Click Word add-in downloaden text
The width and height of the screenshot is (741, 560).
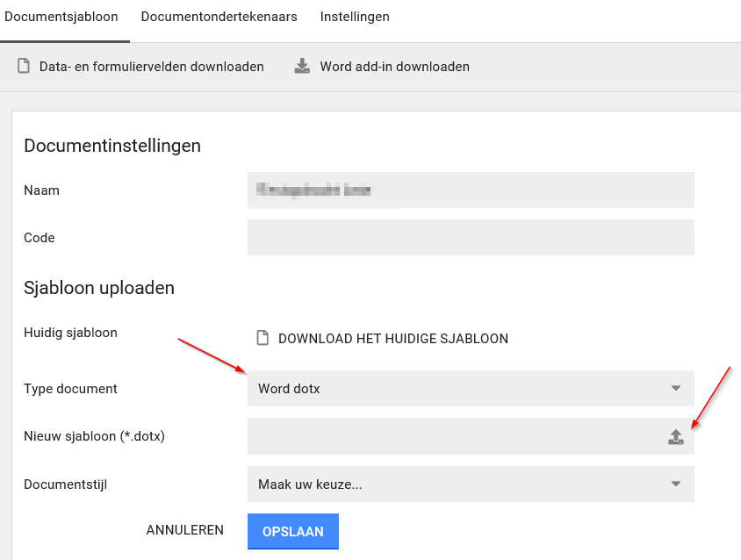(394, 67)
